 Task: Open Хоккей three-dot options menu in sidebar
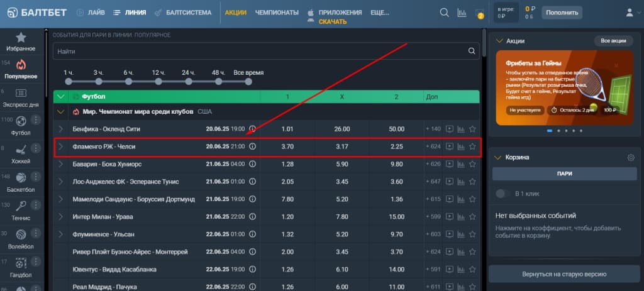coord(36,148)
